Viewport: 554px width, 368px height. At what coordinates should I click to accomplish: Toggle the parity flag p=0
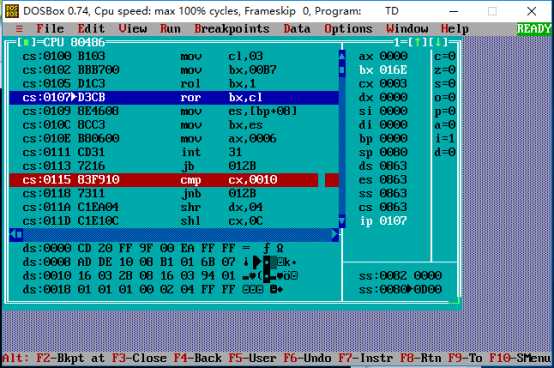(445, 111)
